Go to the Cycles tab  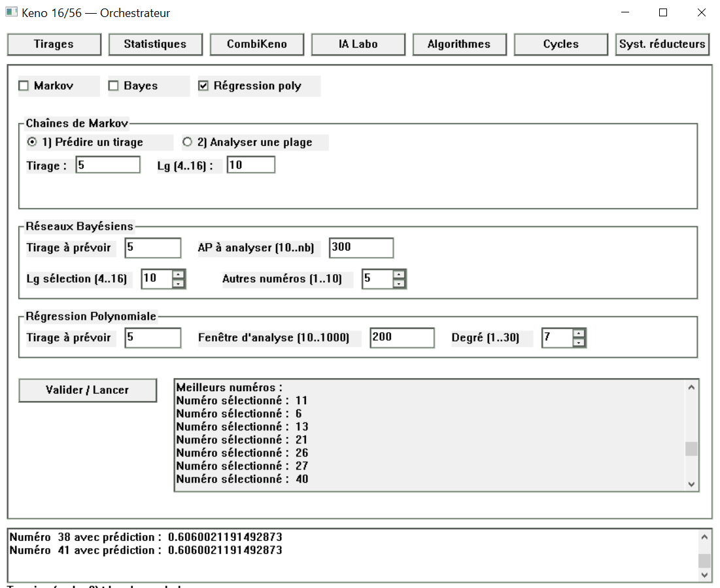(x=560, y=44)
